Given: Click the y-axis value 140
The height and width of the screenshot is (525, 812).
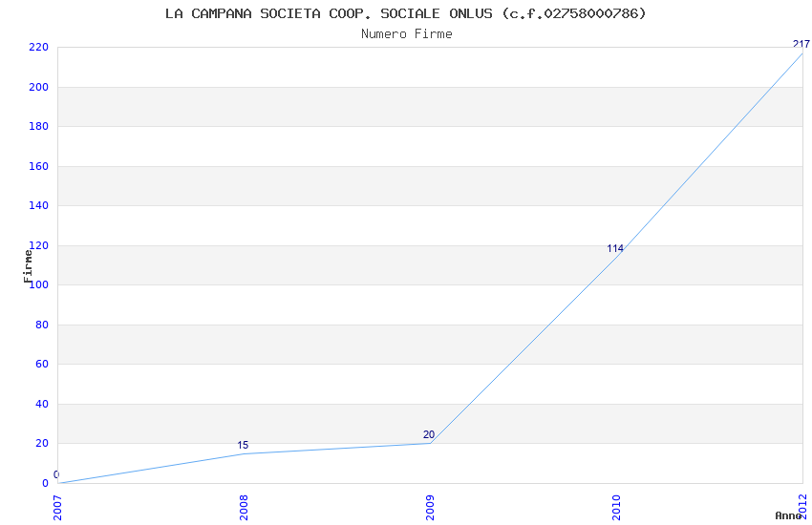Looking at the screenshot, I should (38, 206).
